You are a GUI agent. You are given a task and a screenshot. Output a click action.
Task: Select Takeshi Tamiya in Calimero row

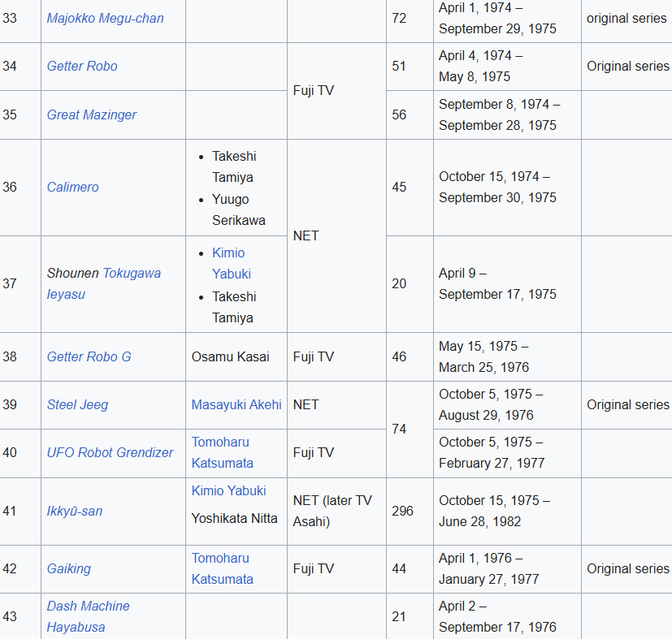tap(234, 167)
